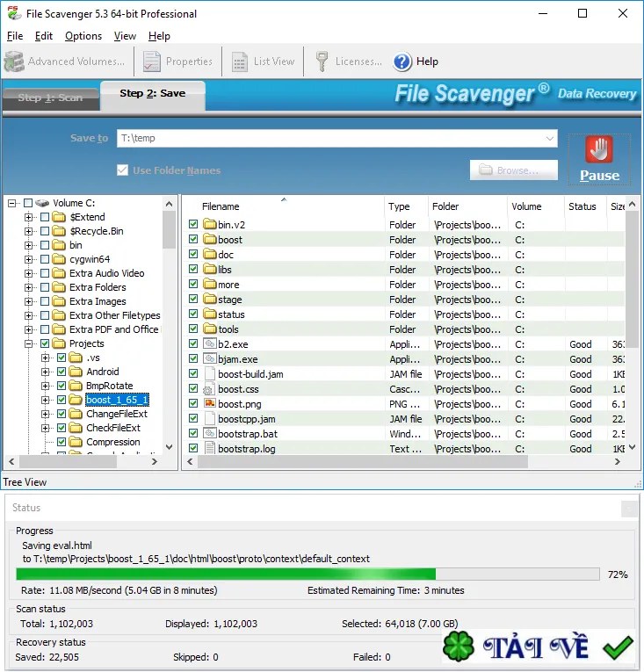The width and height of the screenshot is (644, 672).
Task: Click the Licenses key icon
Action: tap(322, 61)
